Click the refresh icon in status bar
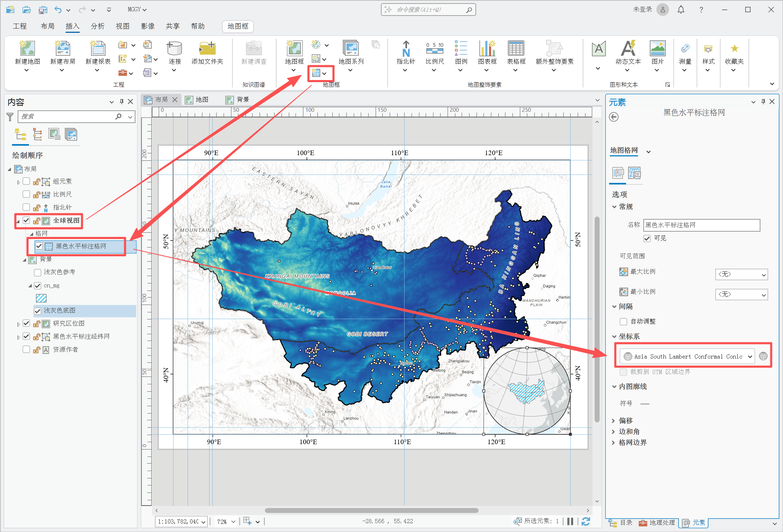 586,521
